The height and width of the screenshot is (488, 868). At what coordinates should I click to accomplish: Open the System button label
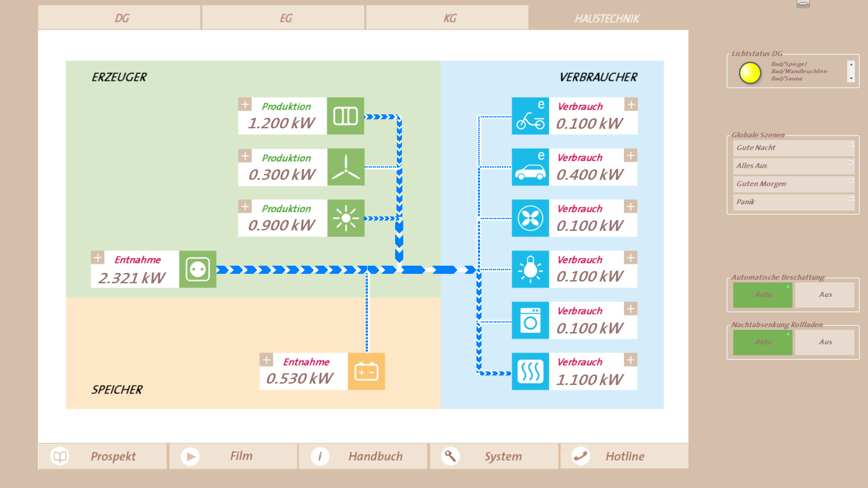[x=503, y=456]
